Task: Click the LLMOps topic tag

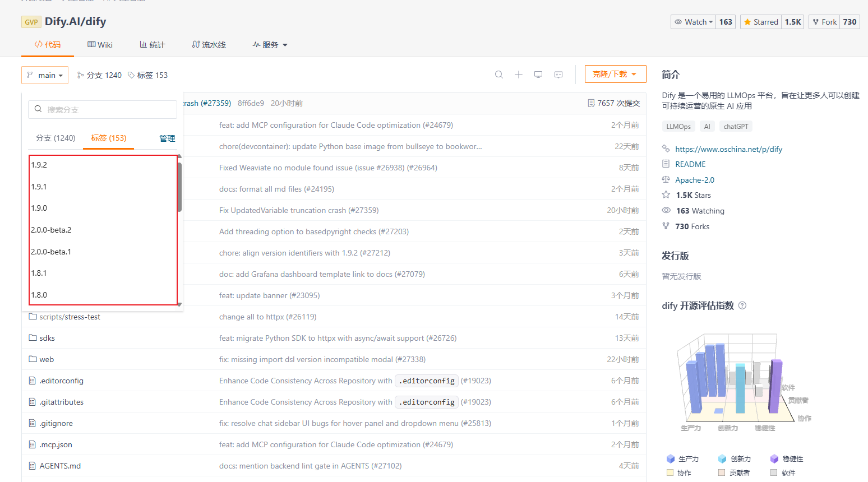Action: (678, 127)
